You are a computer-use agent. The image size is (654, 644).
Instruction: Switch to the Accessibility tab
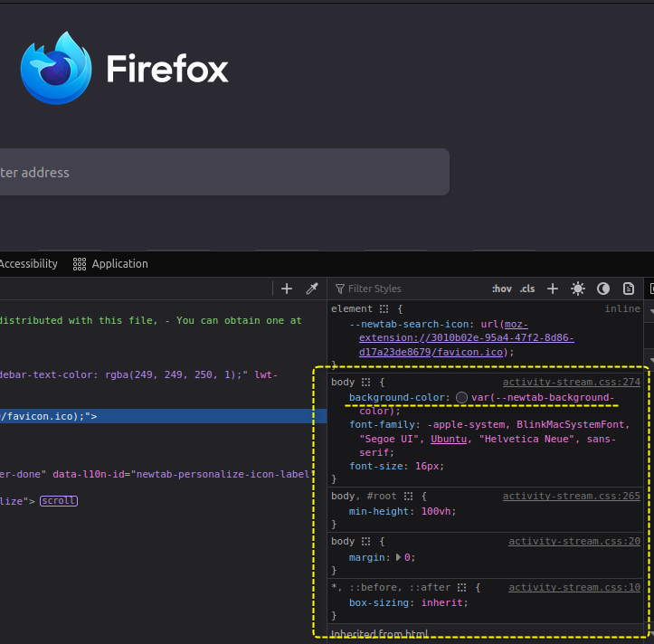28,263
